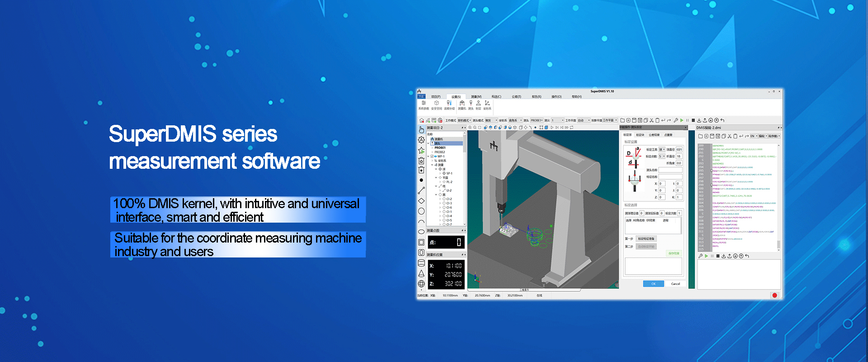Click the 坐标系 coordinate system ribbon icon
The height and width of the screenshot is (362, 868).
(x=487, y=105)
